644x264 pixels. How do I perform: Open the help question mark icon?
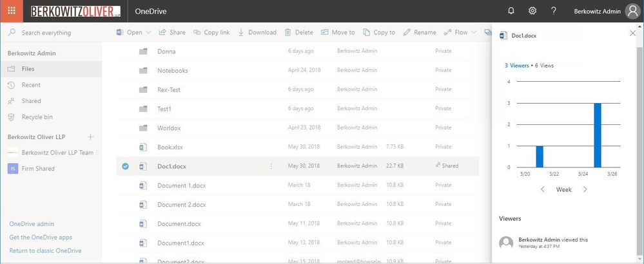tap(554, 11)
